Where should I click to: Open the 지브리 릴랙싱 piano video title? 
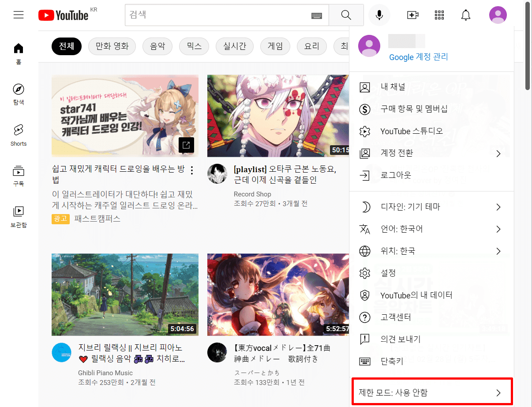point(131,353)
